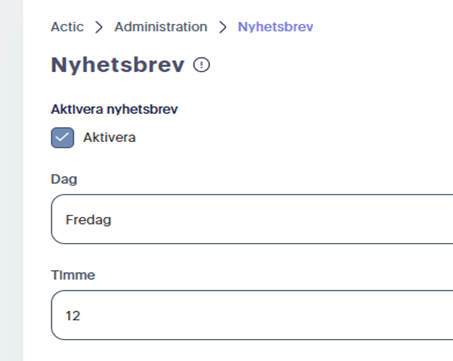This screenshot has height=361, width=453.
Task: Click the info icon beside Nyhetsbrev heading
Action: [x=201, y=65]
